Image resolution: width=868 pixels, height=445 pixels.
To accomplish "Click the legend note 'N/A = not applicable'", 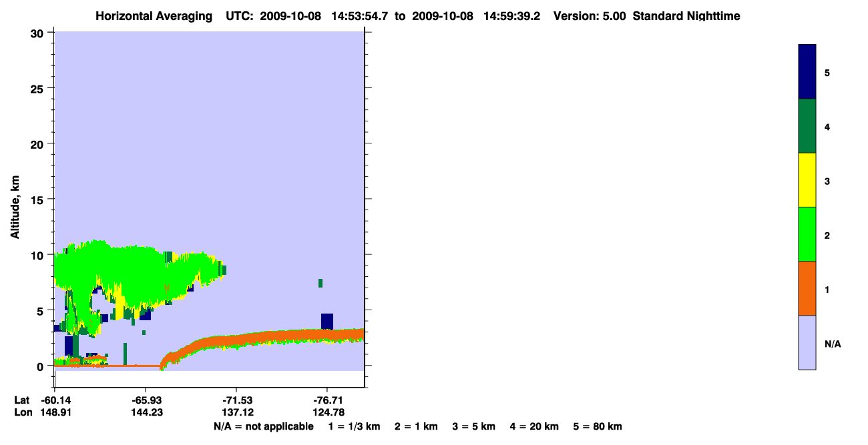I will pos(263,426).
